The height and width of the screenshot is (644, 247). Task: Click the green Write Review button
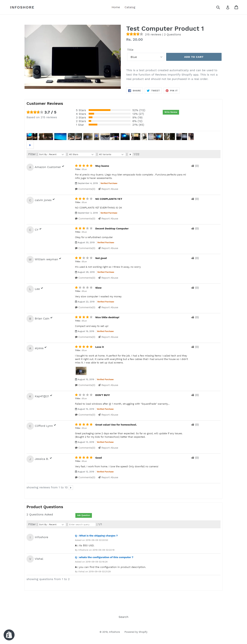(x=171, y=112)
